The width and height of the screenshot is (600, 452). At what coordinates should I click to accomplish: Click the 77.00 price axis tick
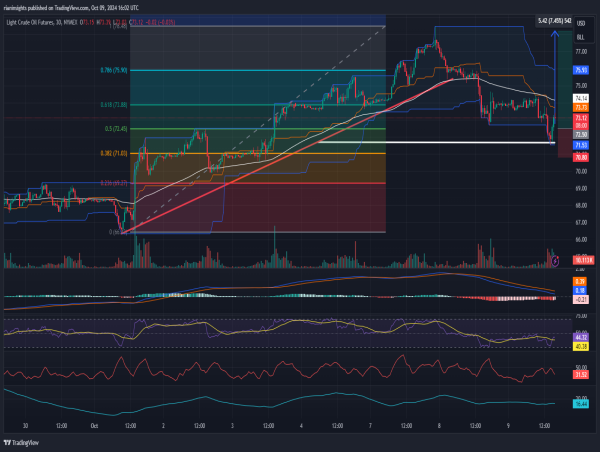581,52
